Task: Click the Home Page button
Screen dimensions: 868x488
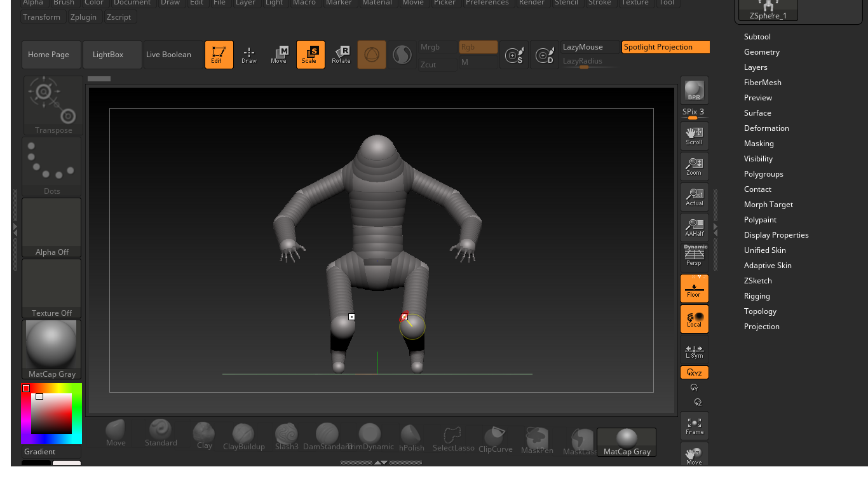Action: (x=49, y=55)
